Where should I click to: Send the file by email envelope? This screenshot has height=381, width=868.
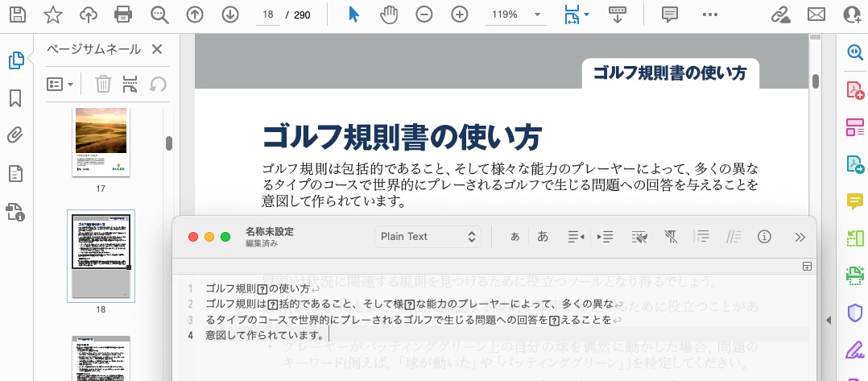pos(816,14)
